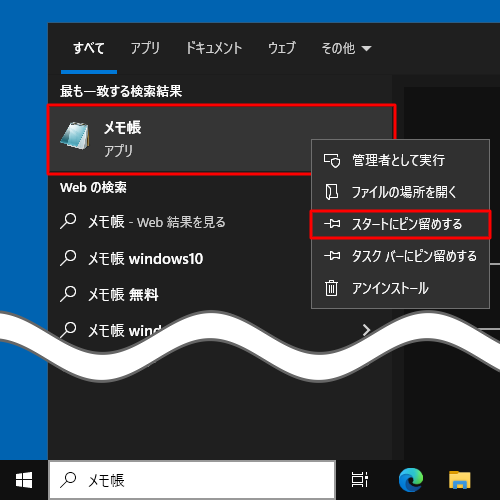Image resolution: width=500 pixels, height=500 pixels.
Task: Choose スタートにピン留めする
Action: coord(400,224)
